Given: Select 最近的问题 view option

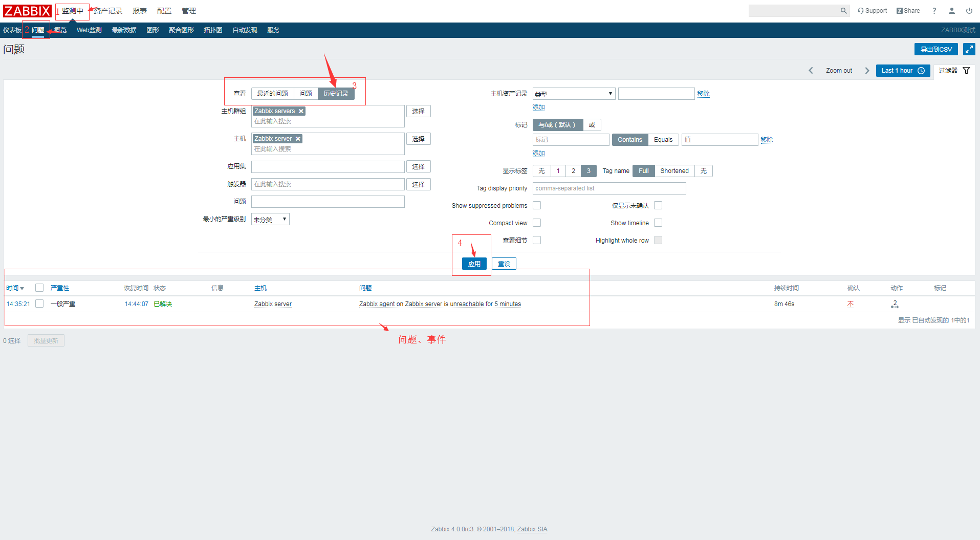Looking at the screenshot, I should [x=272, y=94].
